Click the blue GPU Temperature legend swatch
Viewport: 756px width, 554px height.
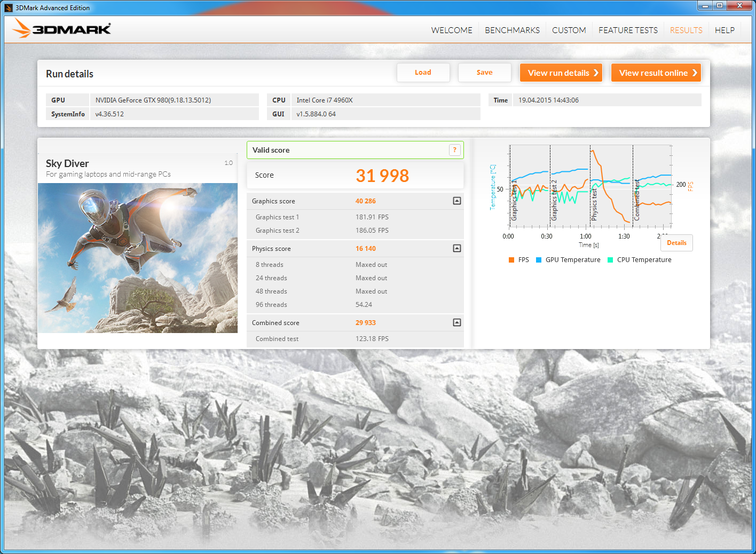[539, 260]
